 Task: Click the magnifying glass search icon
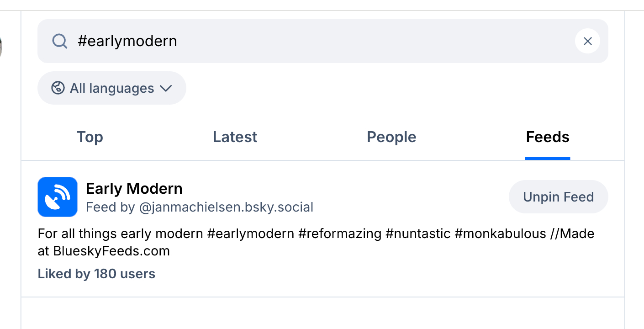point(60,41)
